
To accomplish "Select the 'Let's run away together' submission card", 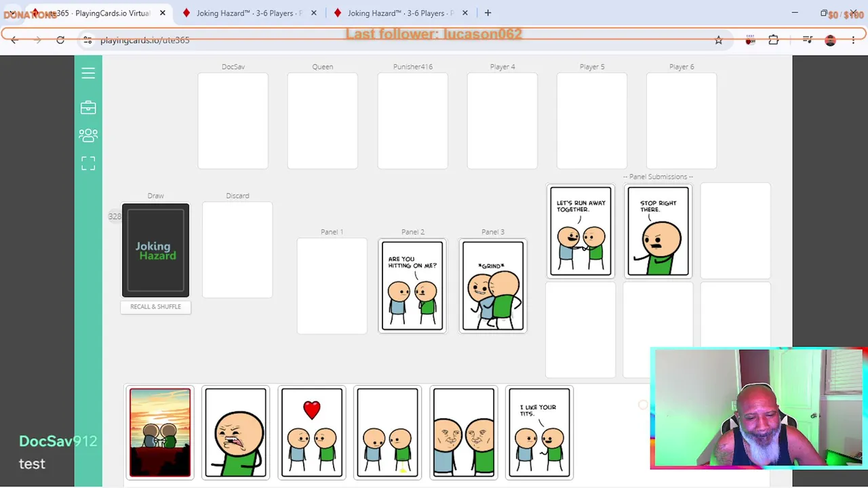I will click(x=580, y=231).
